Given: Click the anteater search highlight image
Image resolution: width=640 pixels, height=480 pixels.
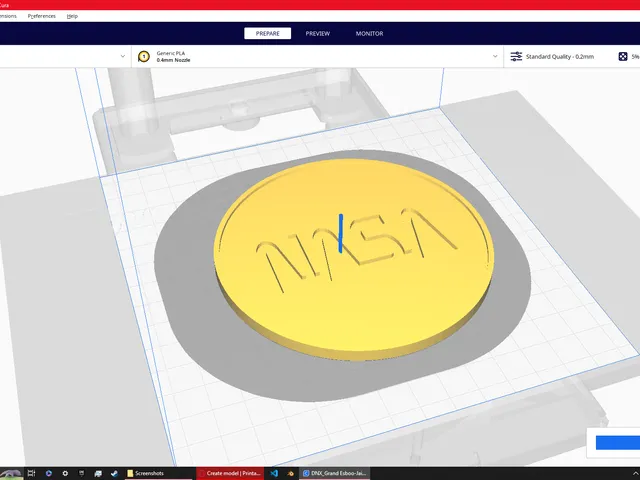Looking at the screenshot, I should (11, 474).
